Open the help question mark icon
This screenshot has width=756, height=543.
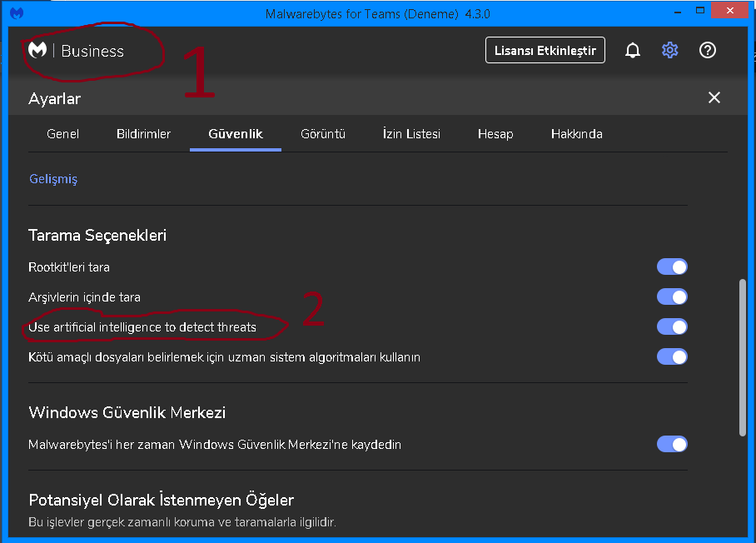pos(708,50)
